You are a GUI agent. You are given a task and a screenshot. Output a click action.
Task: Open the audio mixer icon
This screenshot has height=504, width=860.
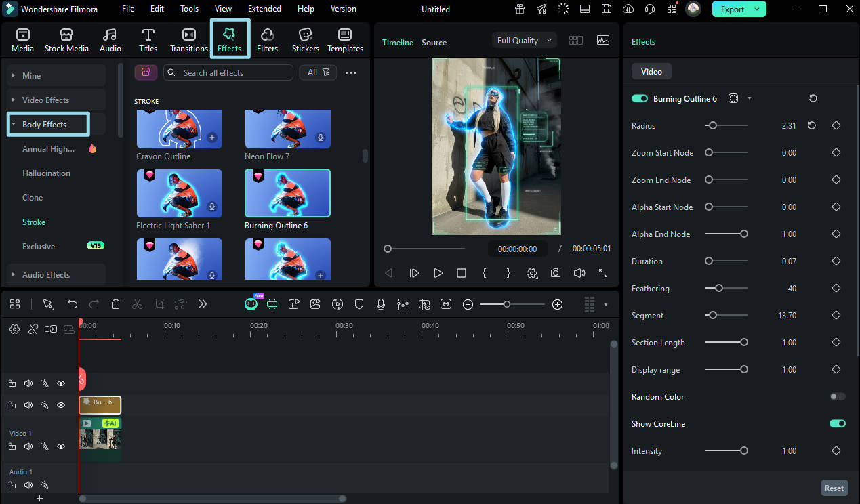(x=403, y=304)
